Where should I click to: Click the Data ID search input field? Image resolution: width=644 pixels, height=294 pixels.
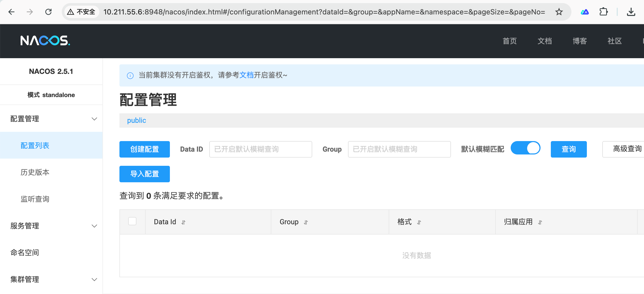tap(260, 149)
